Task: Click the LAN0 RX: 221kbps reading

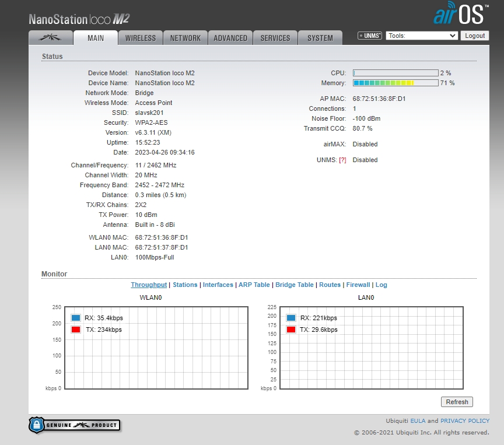Action: (318, 318)
